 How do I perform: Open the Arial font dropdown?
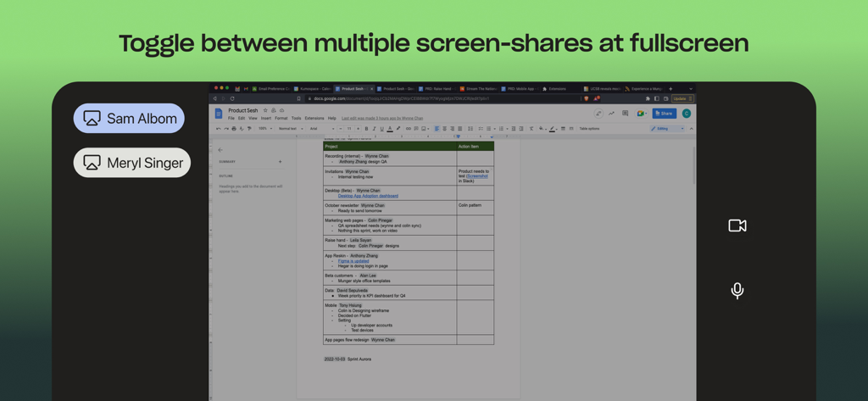321,129
